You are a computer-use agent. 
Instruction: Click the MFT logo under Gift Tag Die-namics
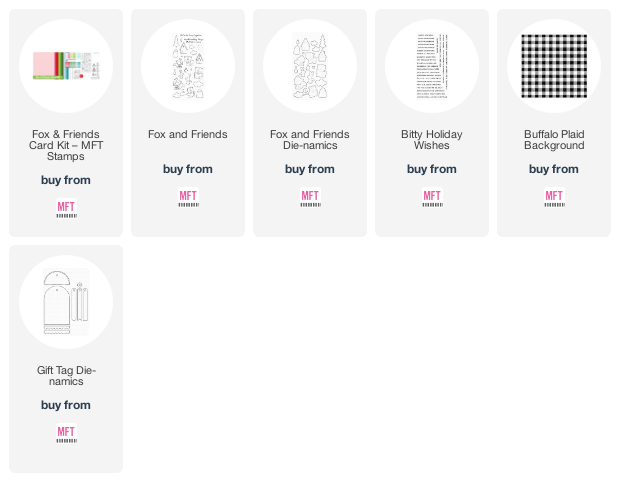click(66, 433)
